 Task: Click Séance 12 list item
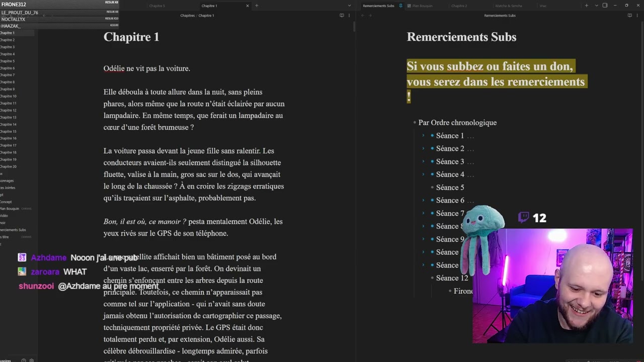pyautogui.click(x=452, y=278)
